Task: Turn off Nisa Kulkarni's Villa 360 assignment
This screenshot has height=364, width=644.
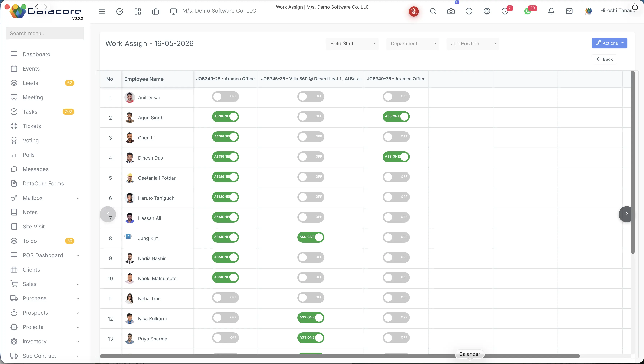Action: pos(311,318)
